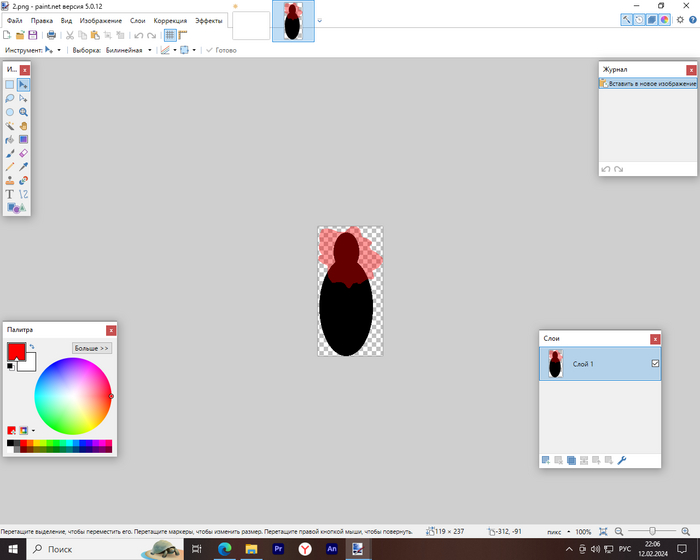Select the Paintbrush tool
700x560 pixels.
point(10,154)
